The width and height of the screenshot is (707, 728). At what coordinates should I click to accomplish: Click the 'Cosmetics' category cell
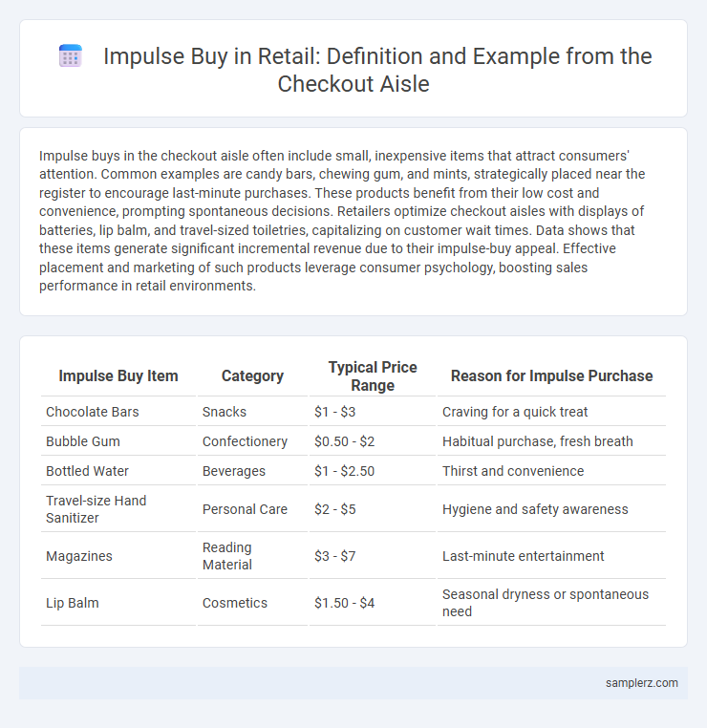coord(252,603)
